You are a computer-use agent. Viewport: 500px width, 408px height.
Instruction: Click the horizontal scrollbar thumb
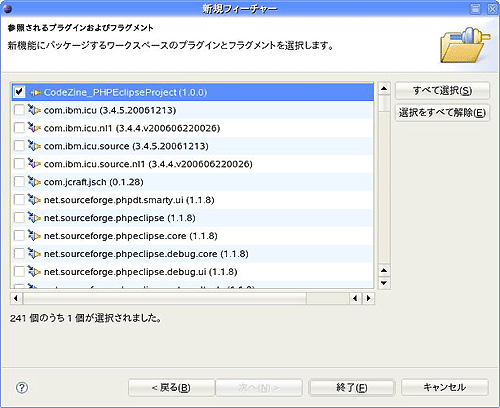click(x=164, y=298)
